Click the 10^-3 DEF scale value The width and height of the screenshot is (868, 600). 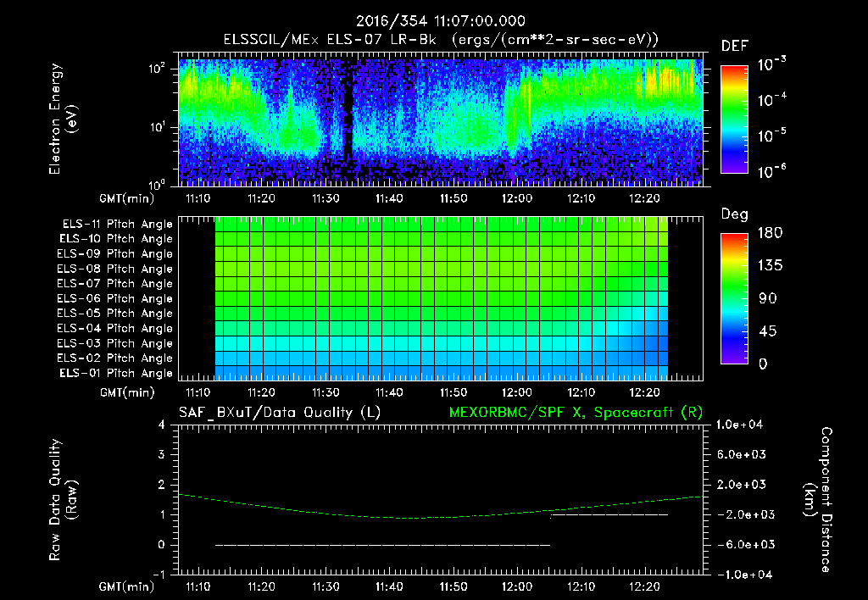771,63
